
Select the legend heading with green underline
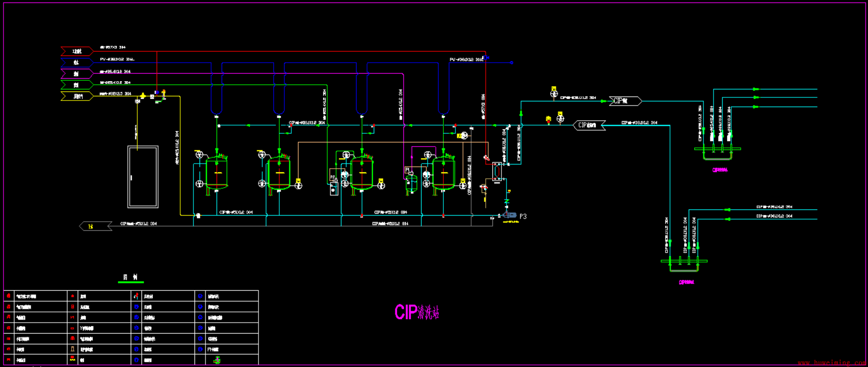[x=130, y=277]
